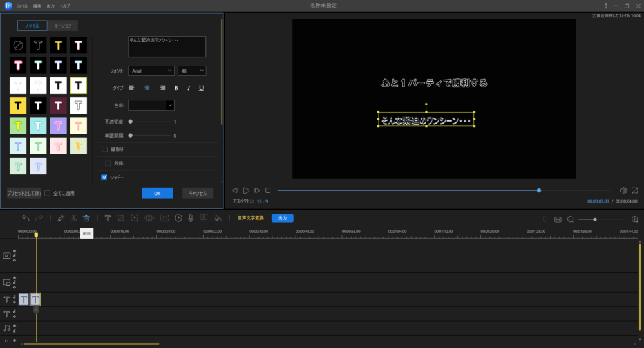Click 音声文字変換 speech-to-text button
The width and height of the screenshot is (644, 348).
[x=251, y=218]
